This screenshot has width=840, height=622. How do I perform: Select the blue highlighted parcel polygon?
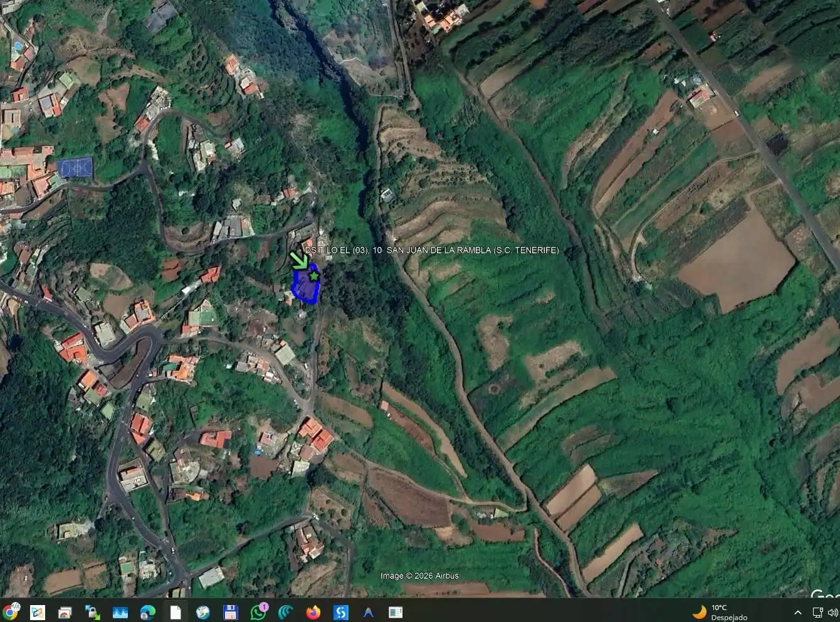tap(306, 286)
